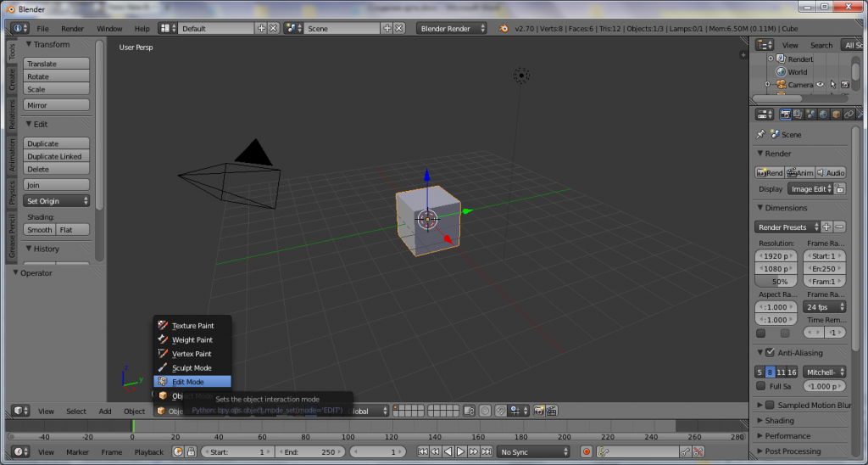Open the screen layout browse icon
Screen dimensions: 868x465
click(x=168, y=28)
